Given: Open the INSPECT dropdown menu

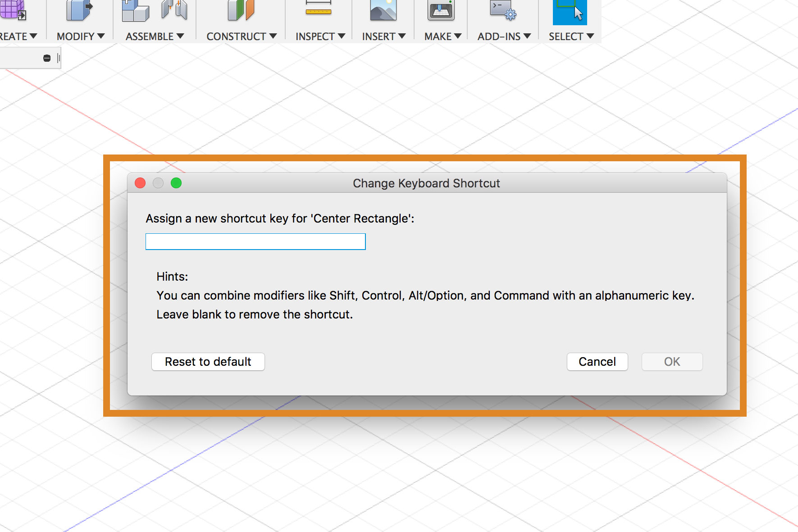Looking at the screenshot, I should [320, 36].
